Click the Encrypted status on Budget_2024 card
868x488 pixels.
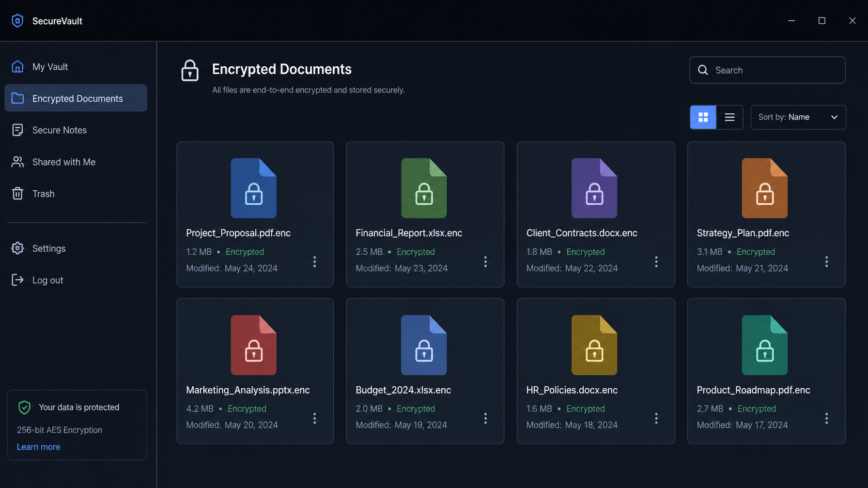(x=416, y=409)
